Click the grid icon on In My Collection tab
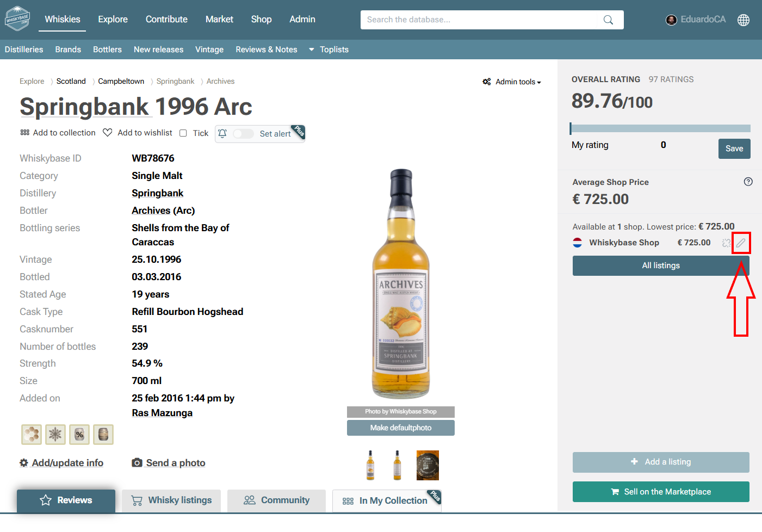The image size is (762, 532). click(x=348, y=501)
